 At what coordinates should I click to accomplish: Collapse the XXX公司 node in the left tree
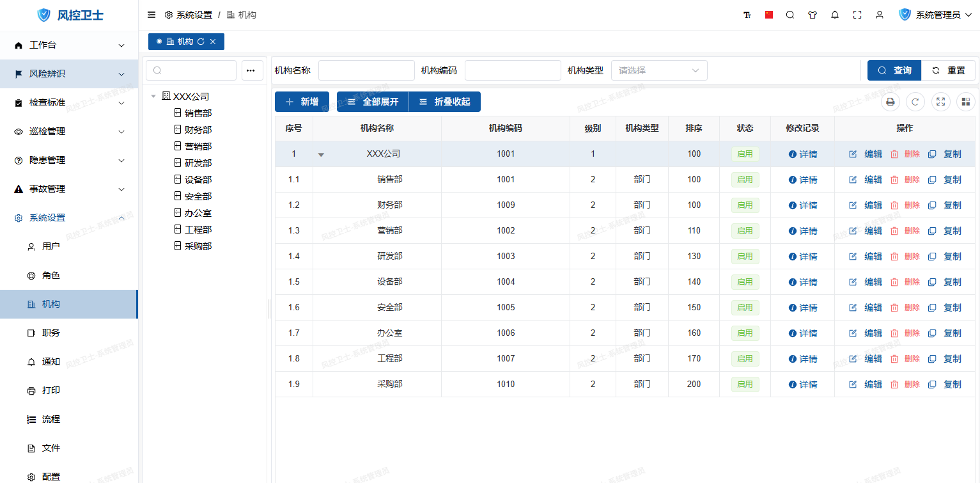[153, 97]
